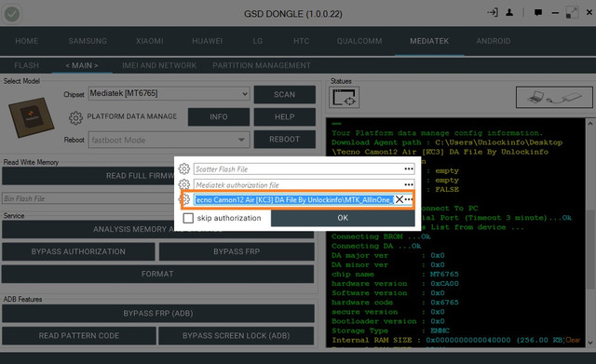Screen dimensions: 596x364
Task: Browse for Mediatek authorization file via dots
Action: click(x=409, y=184)
